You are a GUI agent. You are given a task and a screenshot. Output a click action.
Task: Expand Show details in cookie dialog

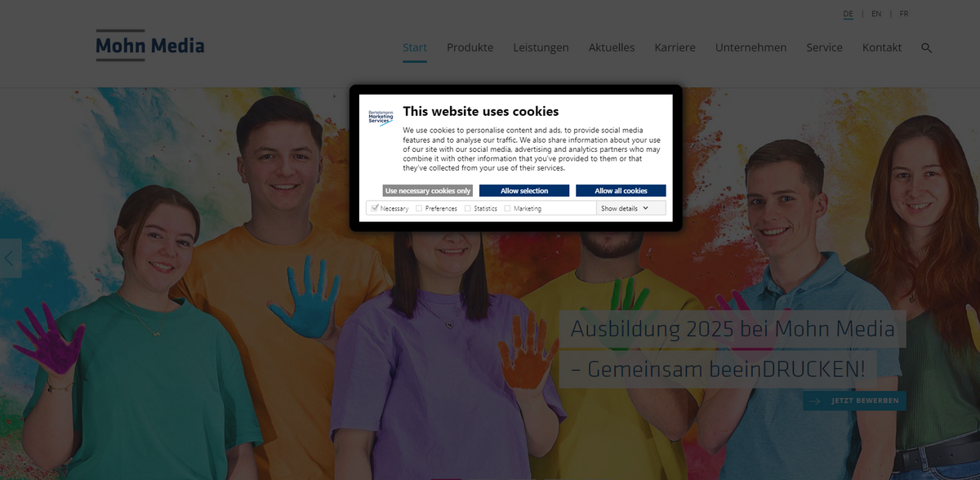point(625,208)
